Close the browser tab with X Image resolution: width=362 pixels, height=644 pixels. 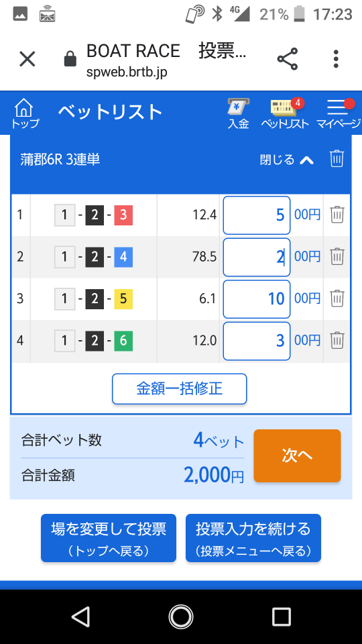click(x=27, y=59)
